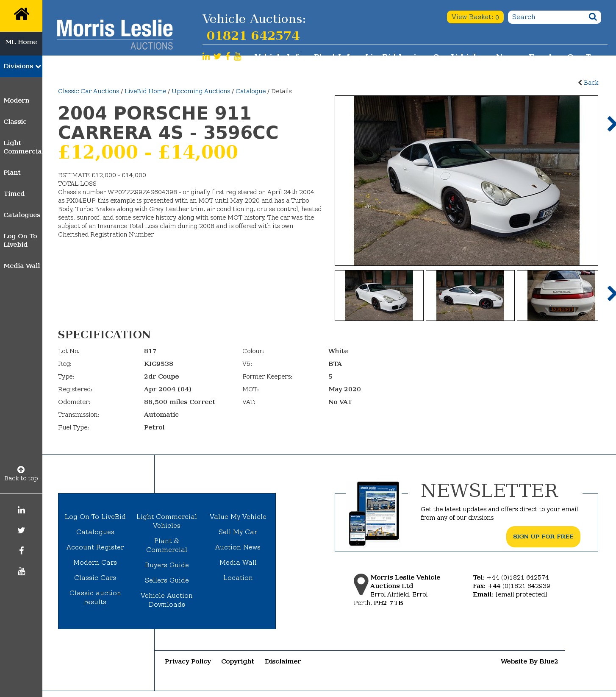Open Sellers Guide link
The image size is (616, 697).
coord(167,580)
